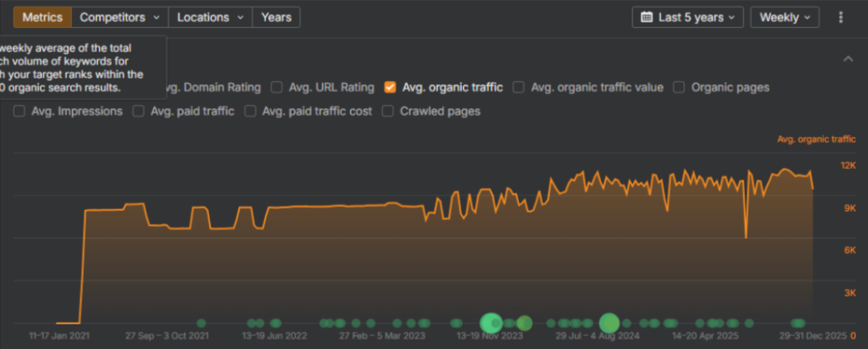Turn on the Crawled pages checkbox
The height and width of the screenshot is (349, 868).
click(x=388, y=111)
